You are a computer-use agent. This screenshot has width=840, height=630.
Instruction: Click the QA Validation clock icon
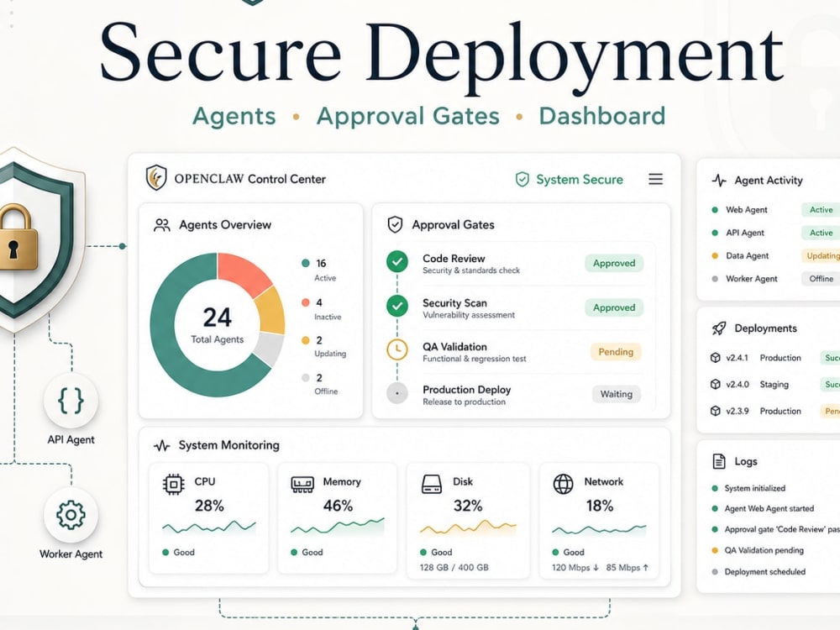coord(397,349)
